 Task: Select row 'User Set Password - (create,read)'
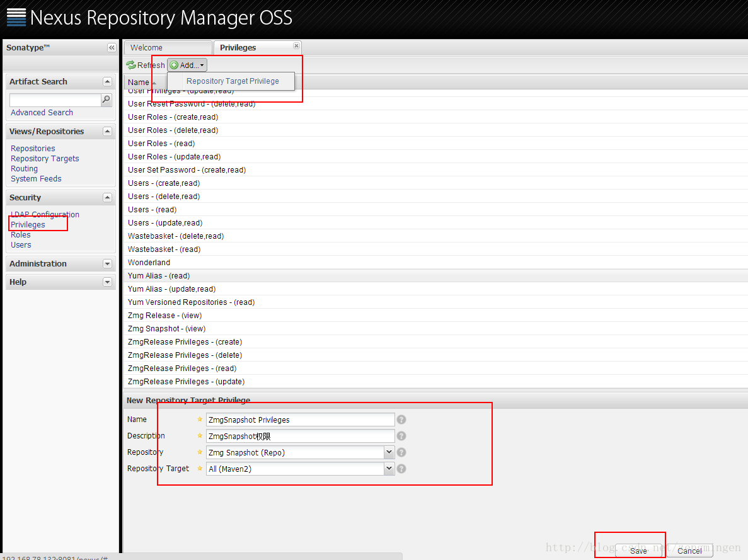point(435,170)
